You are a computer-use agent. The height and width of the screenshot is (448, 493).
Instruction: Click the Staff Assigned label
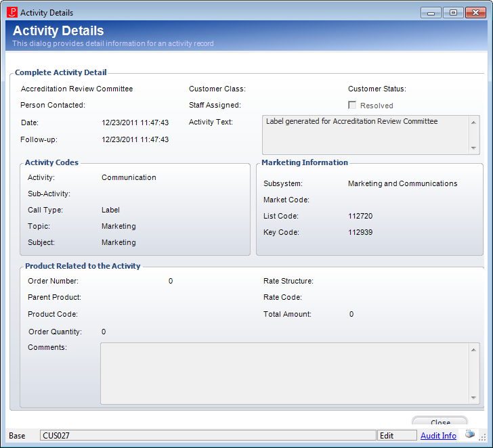[x=215, y=106]
